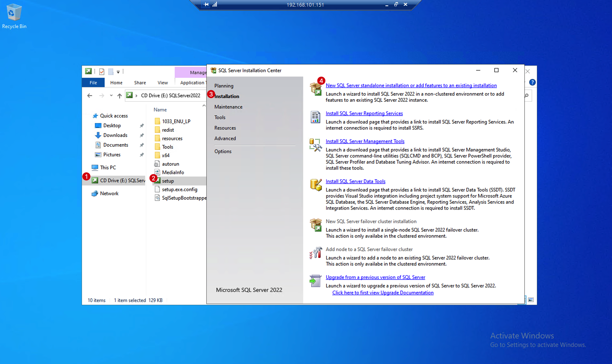Click the blue help question mark icon
612x364 pixels.
(532, 82)
